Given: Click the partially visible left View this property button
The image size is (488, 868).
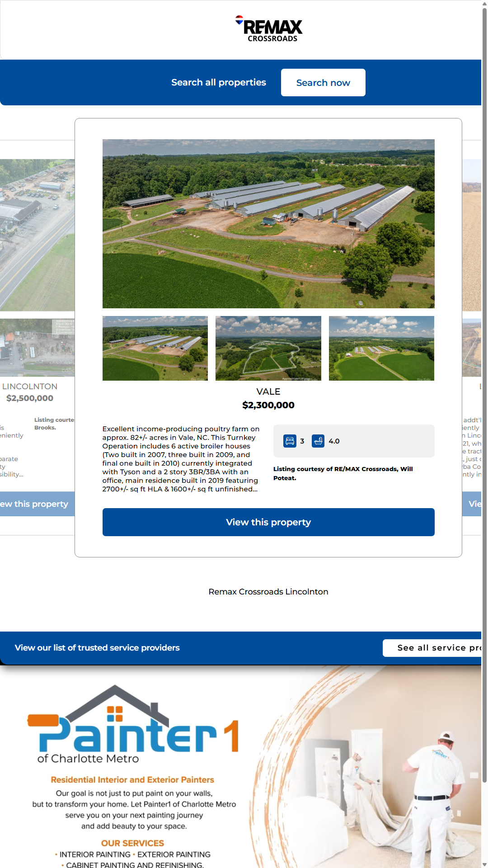Looking at the screenshot, I should [x=36, y=504].
